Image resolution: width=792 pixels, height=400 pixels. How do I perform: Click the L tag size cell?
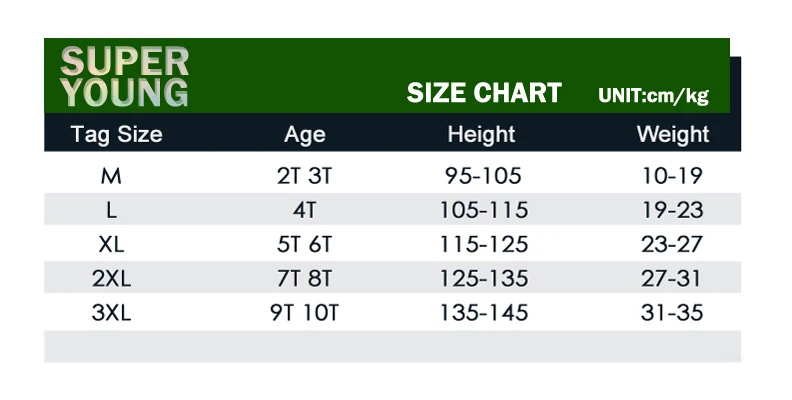112,210
